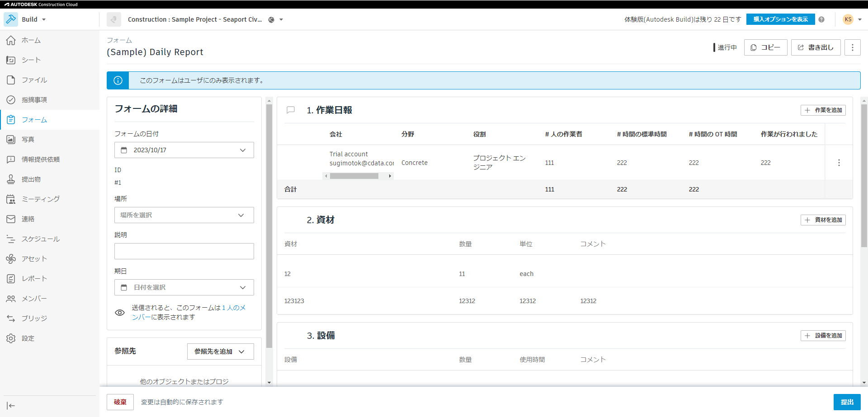Viewport: 868px width, 417px height.
Task: Open the ホーム (Home) sidebar item
Action: click(50, 40)
